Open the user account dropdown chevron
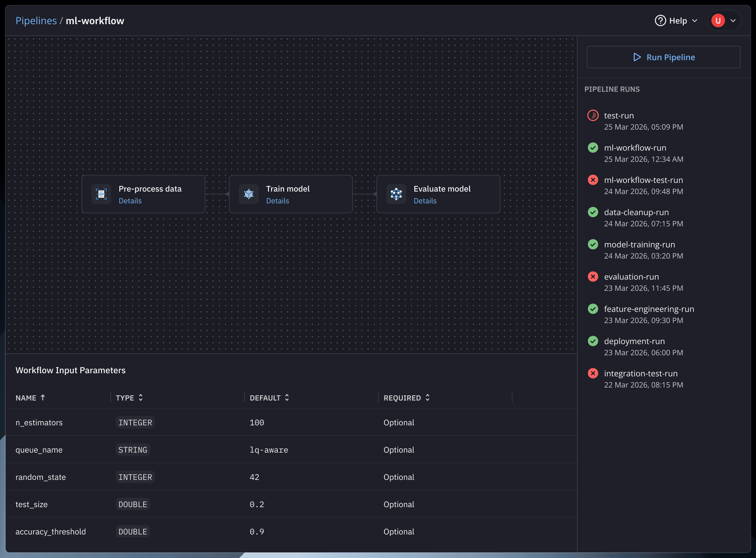 click(733, 20)
